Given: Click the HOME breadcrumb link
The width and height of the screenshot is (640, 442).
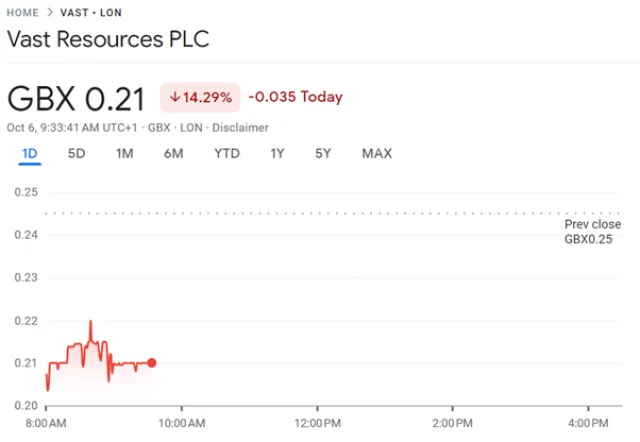Looking at the screenshot, I should [23, 13].
